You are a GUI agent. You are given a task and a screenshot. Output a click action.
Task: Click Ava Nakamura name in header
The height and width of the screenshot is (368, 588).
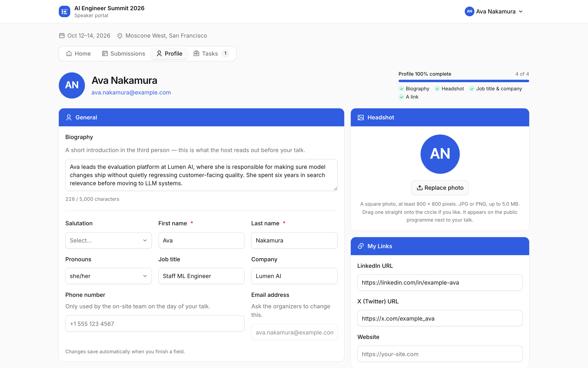tap(496, 11)
